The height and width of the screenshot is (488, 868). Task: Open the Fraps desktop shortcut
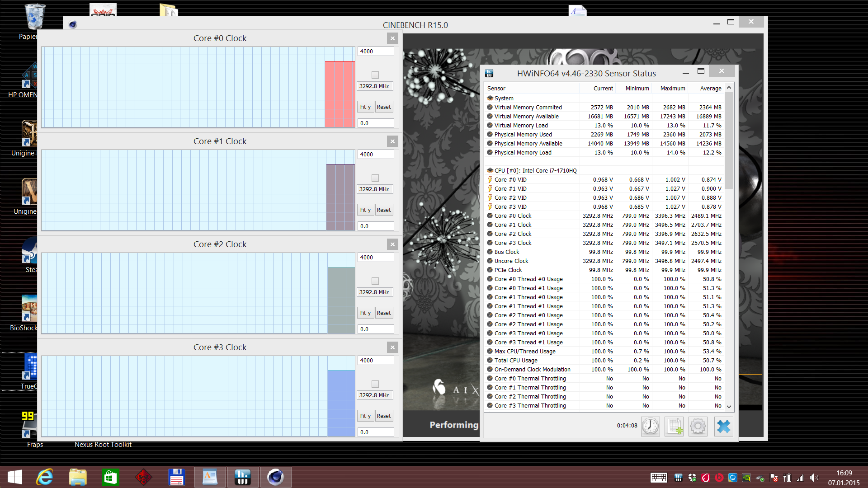30,429
